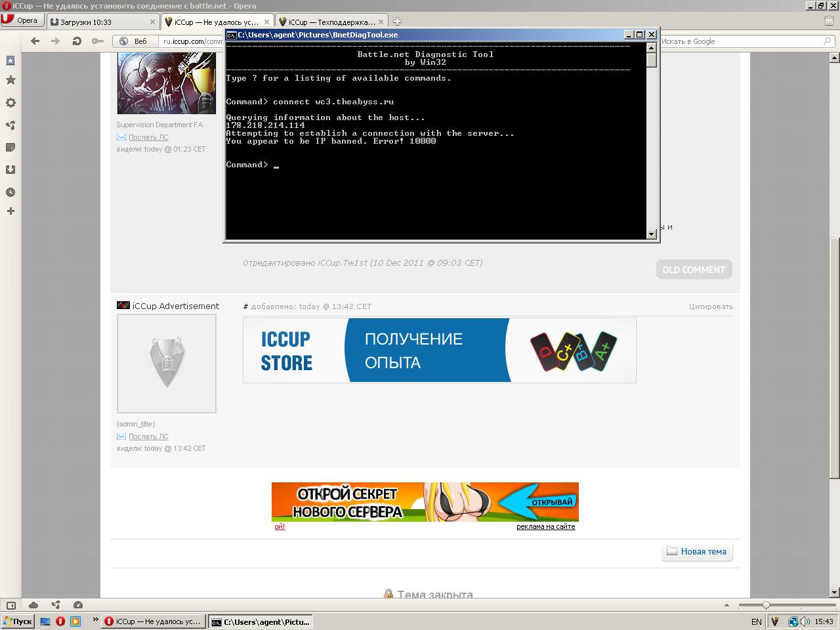Screen dimensions: 840x630
Task: Expand the quick launch overflow chevron
Action: (96, 619)
